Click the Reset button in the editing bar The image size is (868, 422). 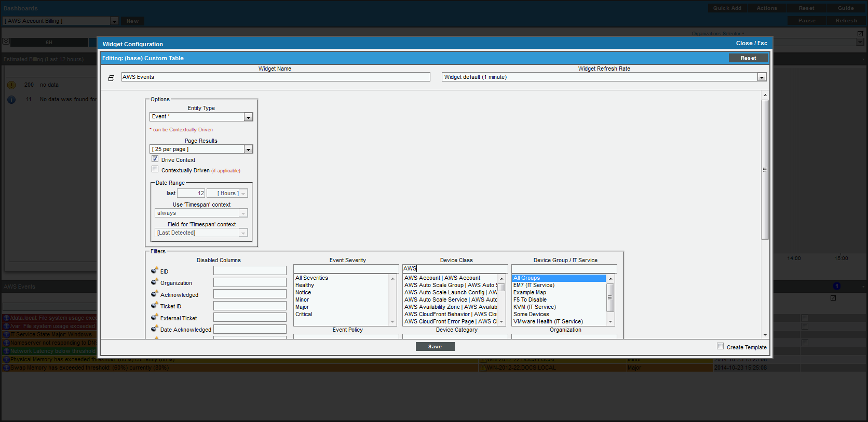tap(748, 58)
